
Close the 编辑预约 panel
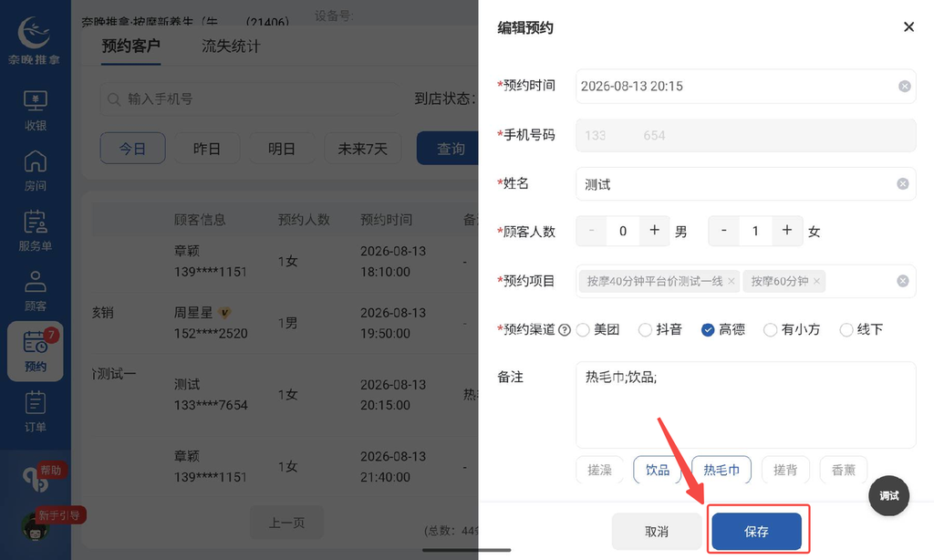(908, 26)
